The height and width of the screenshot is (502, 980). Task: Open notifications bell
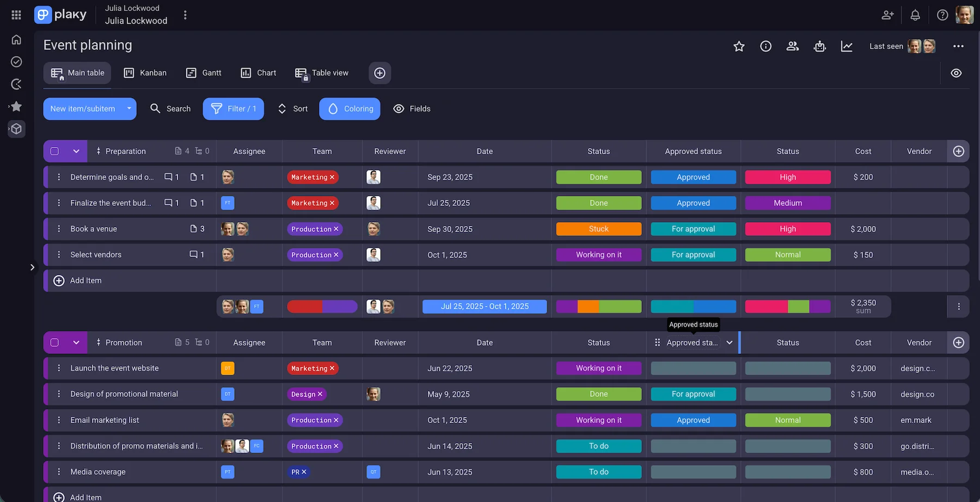(x=915, y=15)
